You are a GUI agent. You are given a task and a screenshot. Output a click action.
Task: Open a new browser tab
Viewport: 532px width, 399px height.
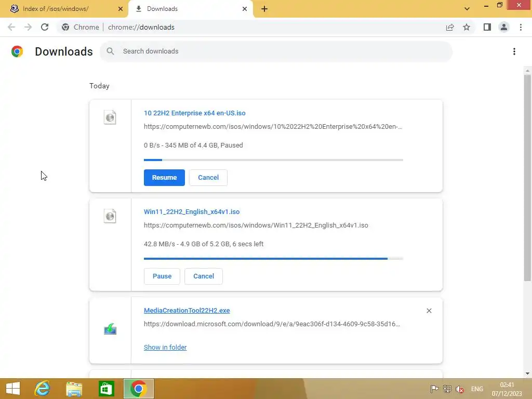click(264, 9)
